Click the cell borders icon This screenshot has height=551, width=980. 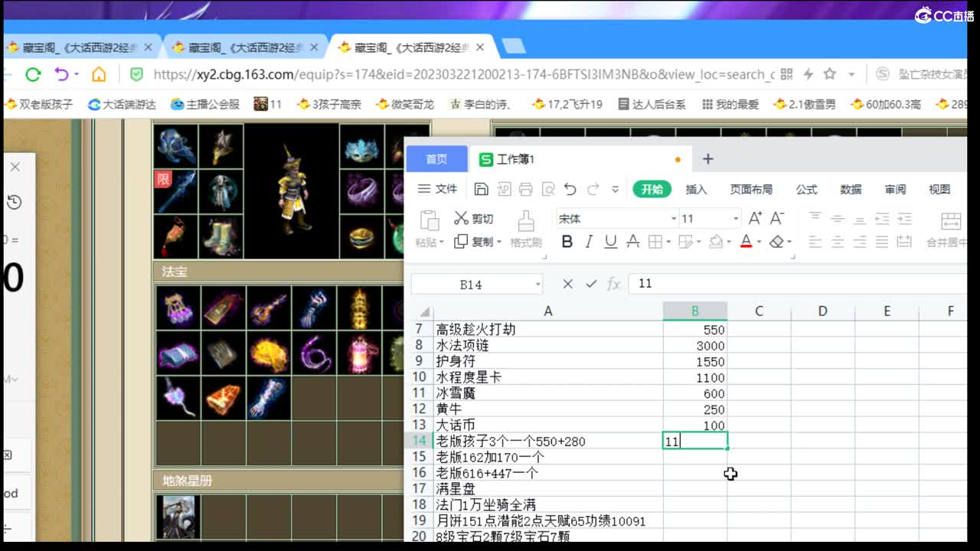(x=655, y=242)
